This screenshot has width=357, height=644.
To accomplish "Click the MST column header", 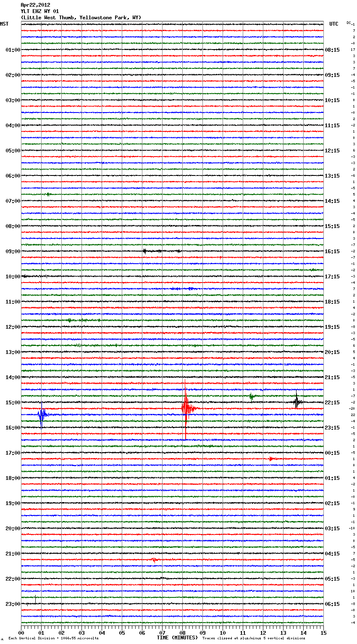I will pyautogui.click(x=4, y=24).
